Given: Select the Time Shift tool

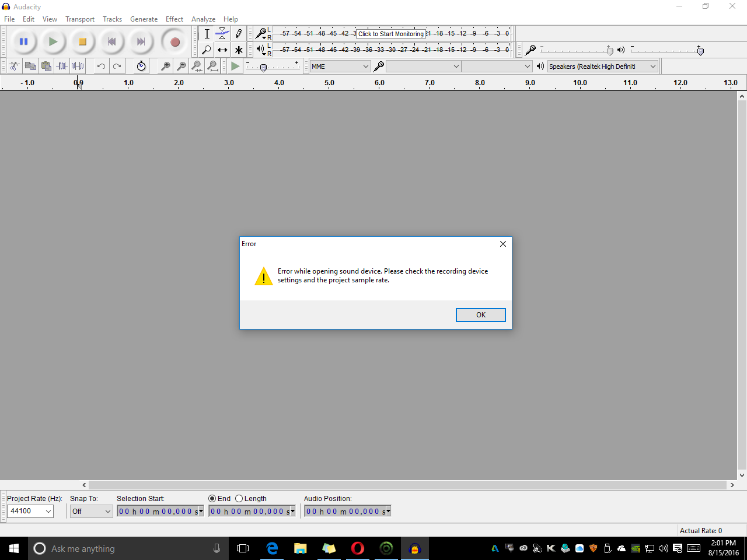Looking at the screenshot, I should click(222, 50).
